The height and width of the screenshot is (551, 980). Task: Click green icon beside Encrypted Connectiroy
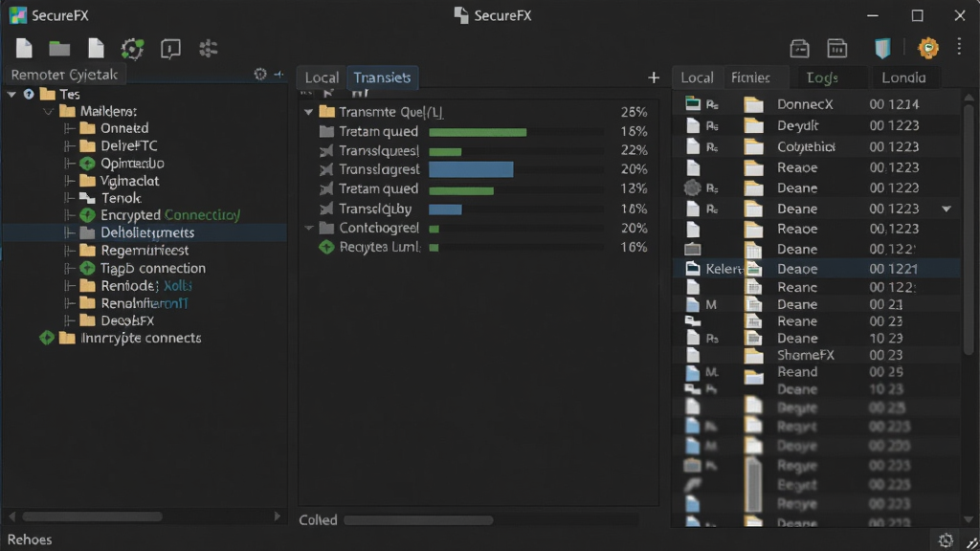(x=87, y=215)
